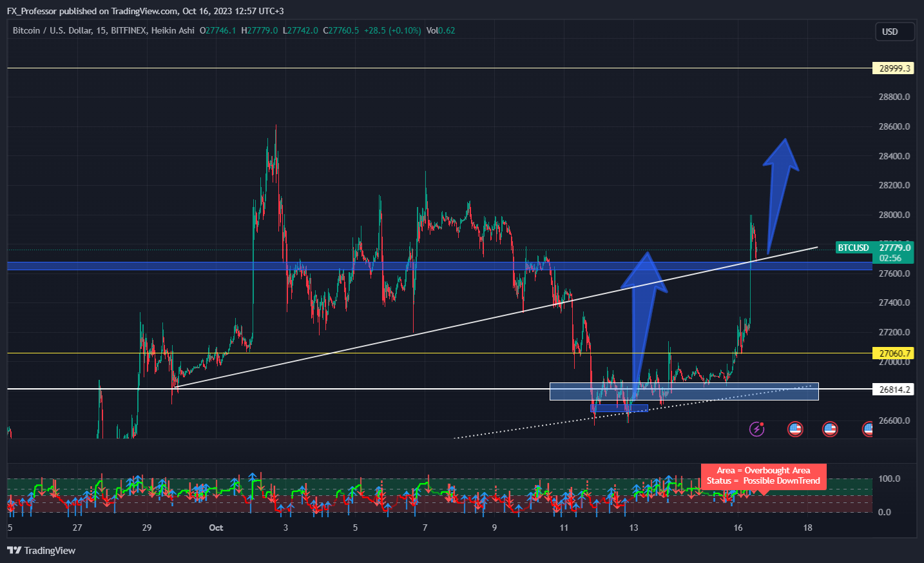
Task: Click the Oct label on the time axis
Action: point(216,528)
